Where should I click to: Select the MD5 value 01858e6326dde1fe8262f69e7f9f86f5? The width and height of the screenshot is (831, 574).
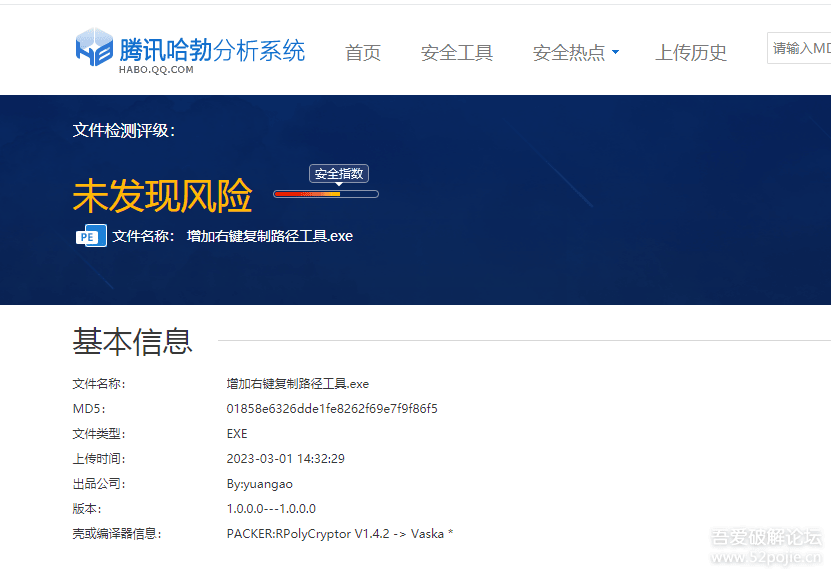[332, 409]
